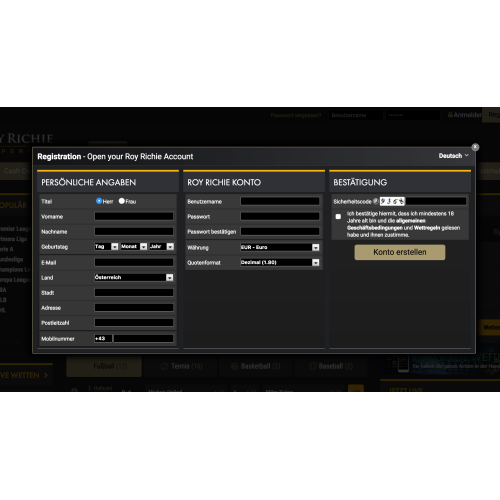Click the Anmelden button in header

tap(465, 115)
